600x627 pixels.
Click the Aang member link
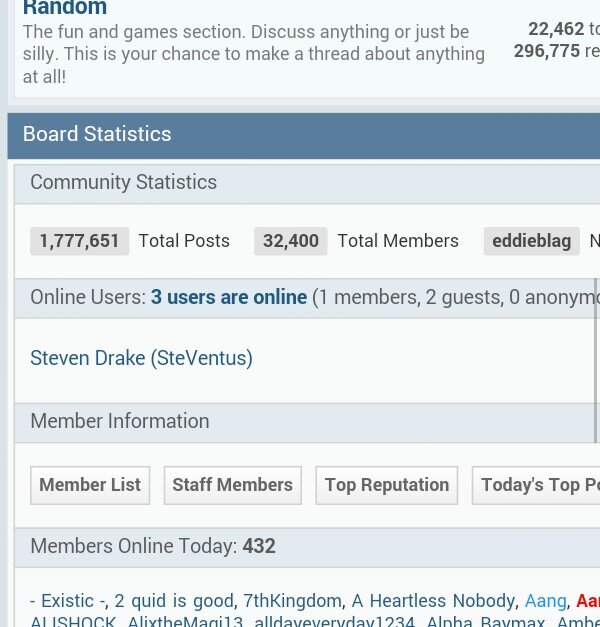546,601
